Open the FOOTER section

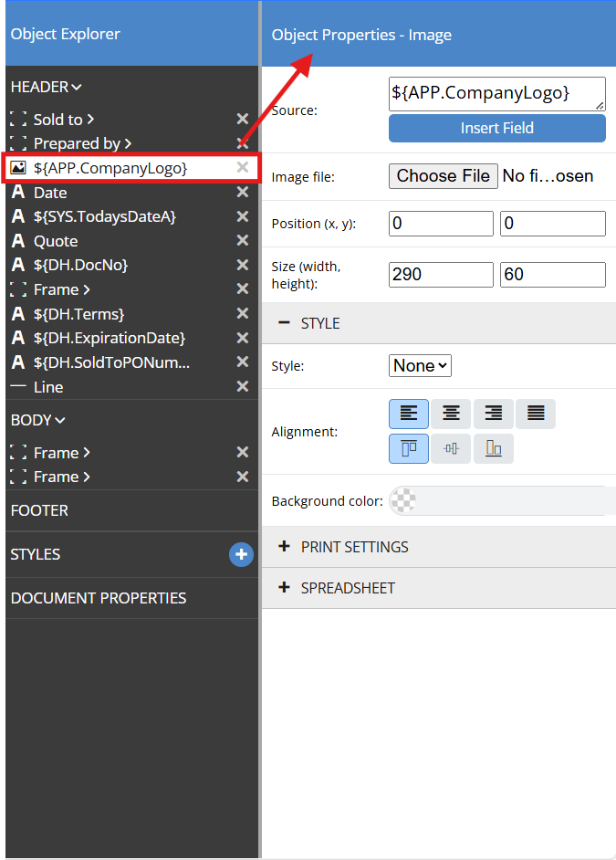(x=39, y=510)
